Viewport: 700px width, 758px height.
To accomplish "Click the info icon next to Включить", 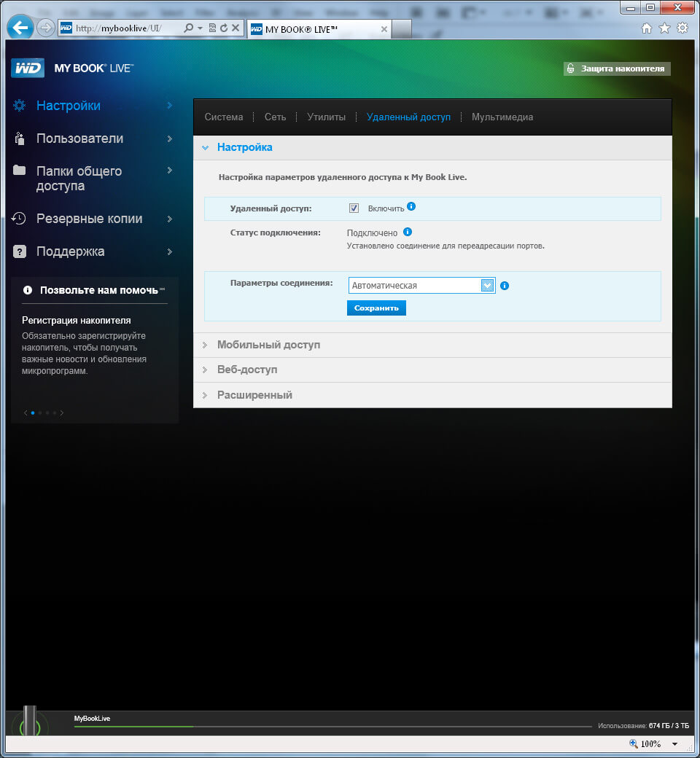I will point(411,206).
